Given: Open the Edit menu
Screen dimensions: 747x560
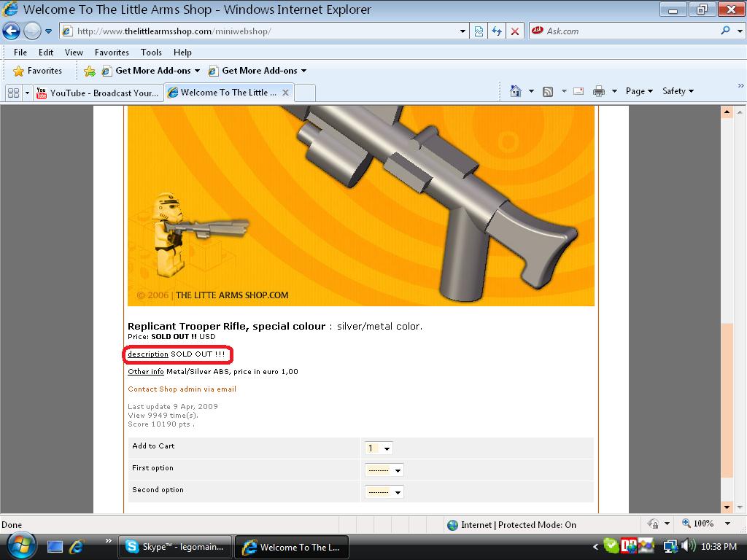Looking at the screenshot, I should 46,52.
